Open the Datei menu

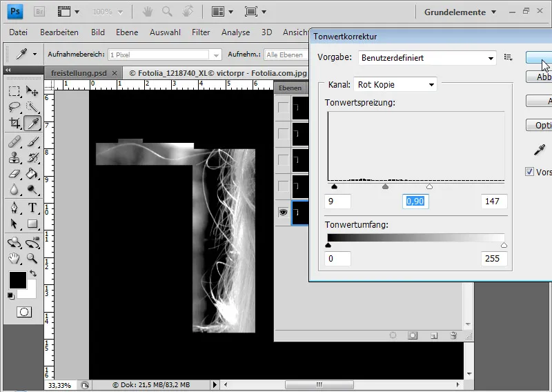point(19,32)
